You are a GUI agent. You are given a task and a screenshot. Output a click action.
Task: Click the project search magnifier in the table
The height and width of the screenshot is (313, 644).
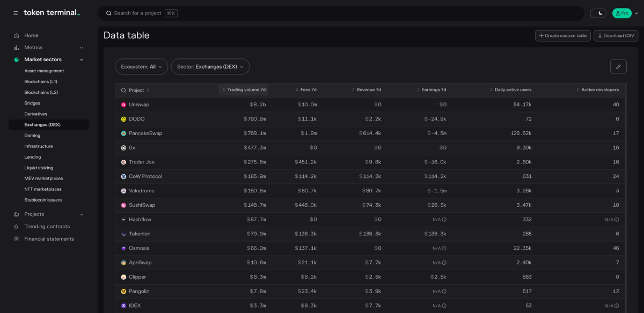pyautogui.click(x=123, y=90)
